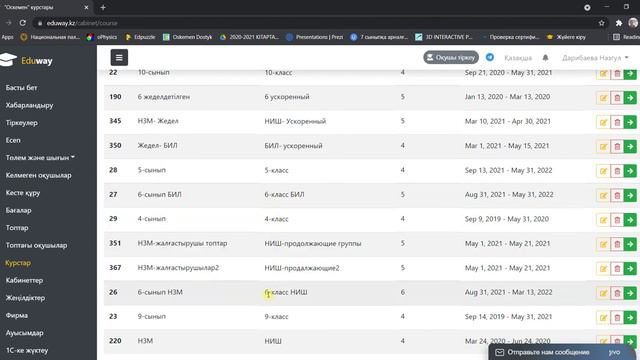The height and width of the screenshot is (360, 640).
Task: Click the 'Оқушы тіркеу' button
Action: point(451,58)
